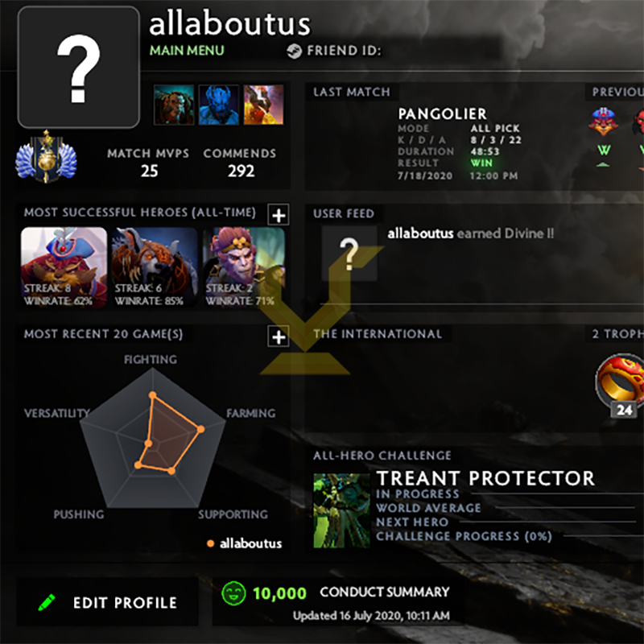Open the green smiley conduct score icon

(x=233, y=593)
